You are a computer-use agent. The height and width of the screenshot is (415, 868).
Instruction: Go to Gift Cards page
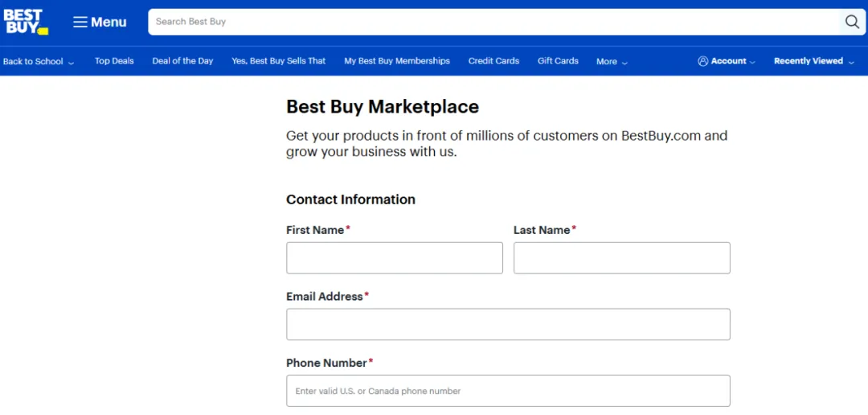tap(558, 61)
